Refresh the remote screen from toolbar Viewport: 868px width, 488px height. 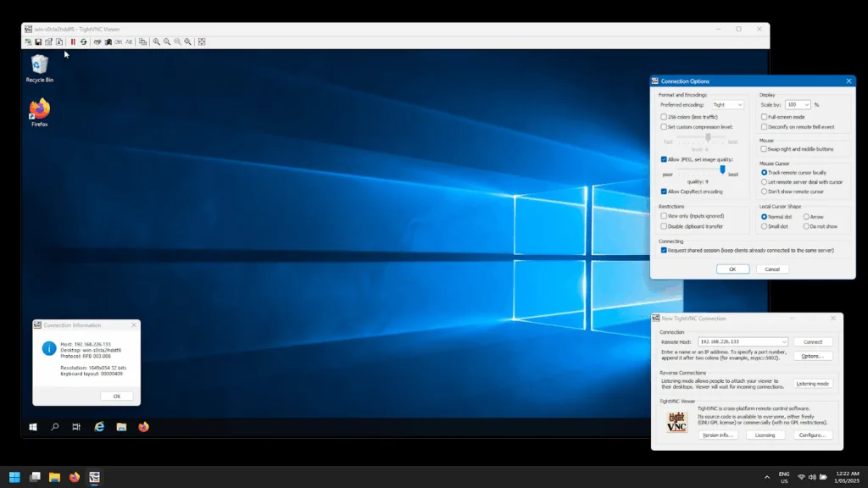tap(84, 42)
